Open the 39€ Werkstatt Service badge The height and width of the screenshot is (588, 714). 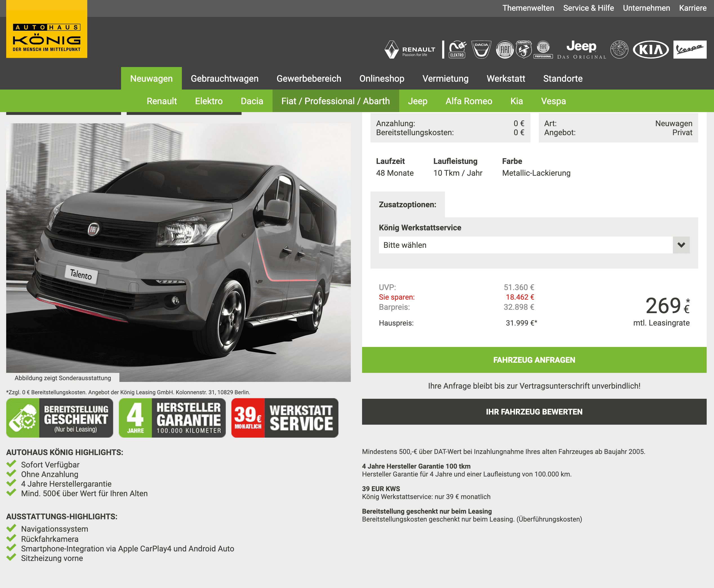pos(285,418)
